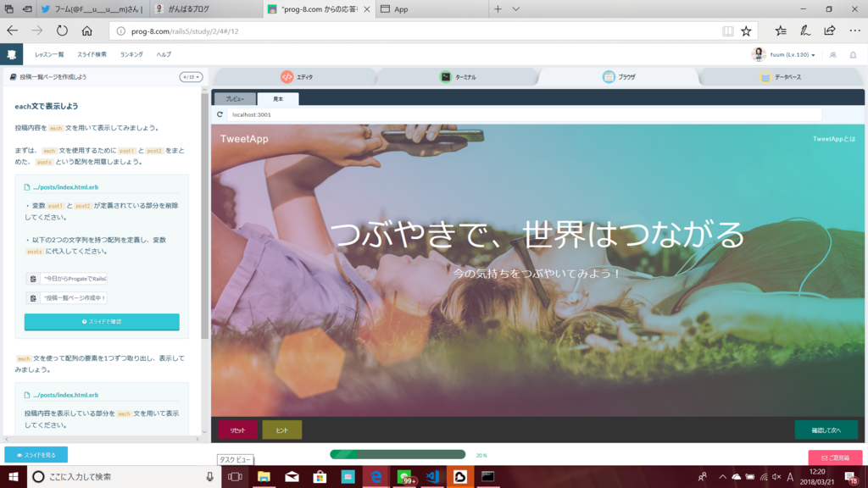The width and height of the screenshot is (868, 488).
Task: Click the prog-8.com URL address bar
Action: tap(415, 31)
